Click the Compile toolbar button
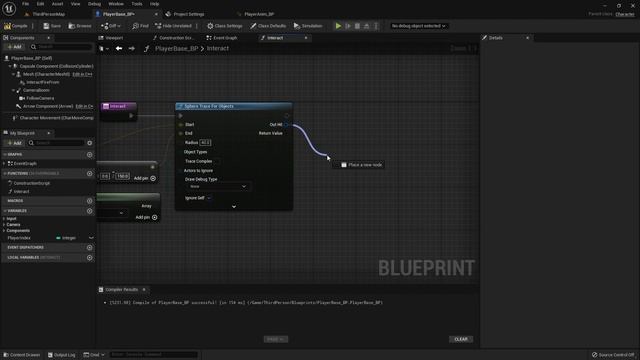 [16, 26]
